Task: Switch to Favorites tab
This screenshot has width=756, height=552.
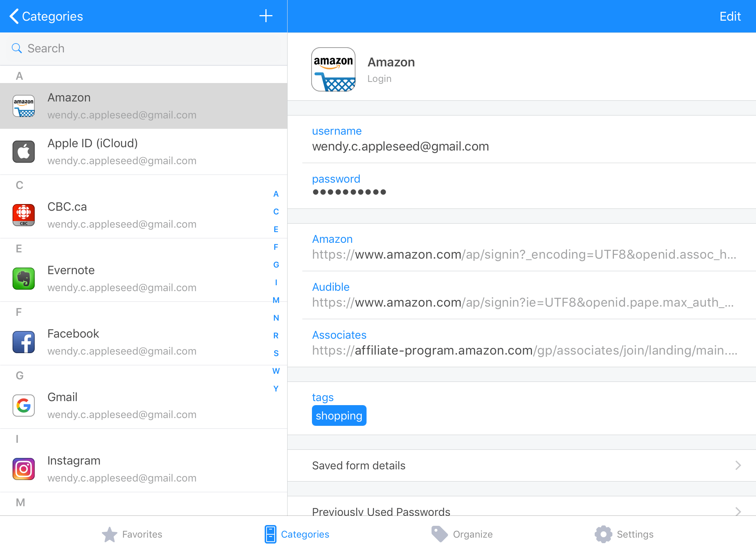Action: pos(132,534)
